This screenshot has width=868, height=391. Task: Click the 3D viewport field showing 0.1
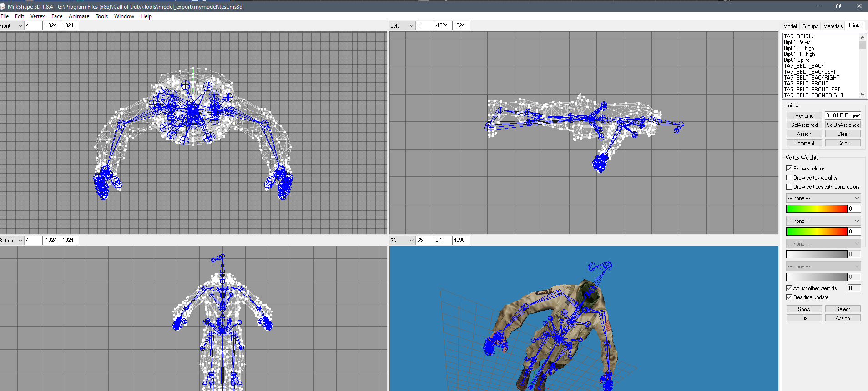pos(443,240)
